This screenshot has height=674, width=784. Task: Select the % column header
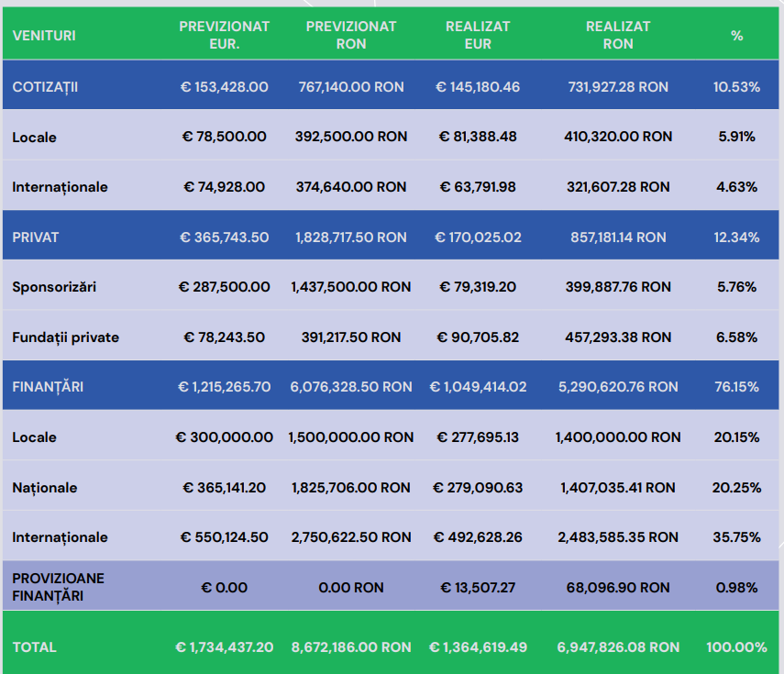[736, 36]
